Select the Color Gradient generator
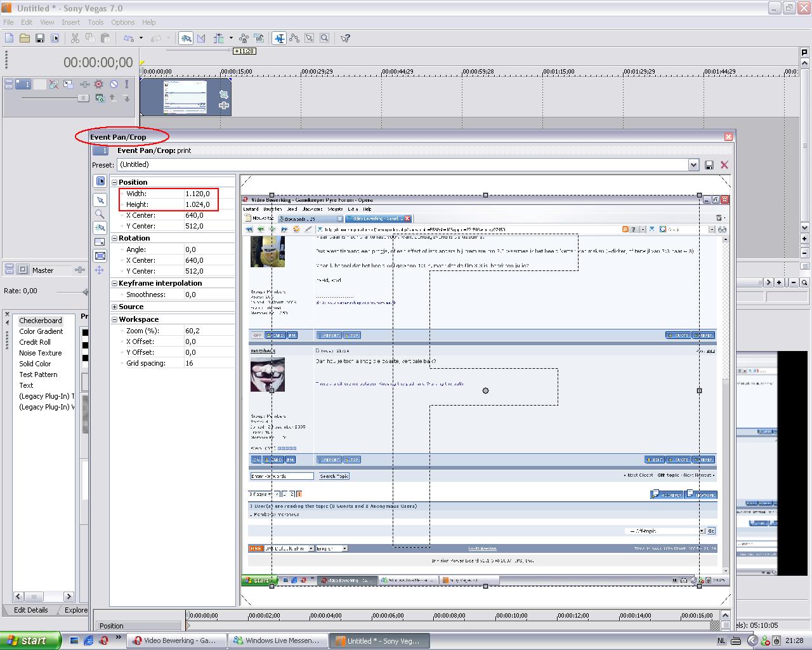The image size is (812, 650). (x=41, y=331)
